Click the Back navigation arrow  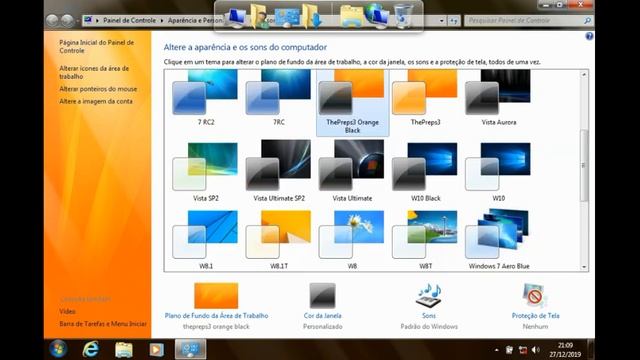click(52, 20)
